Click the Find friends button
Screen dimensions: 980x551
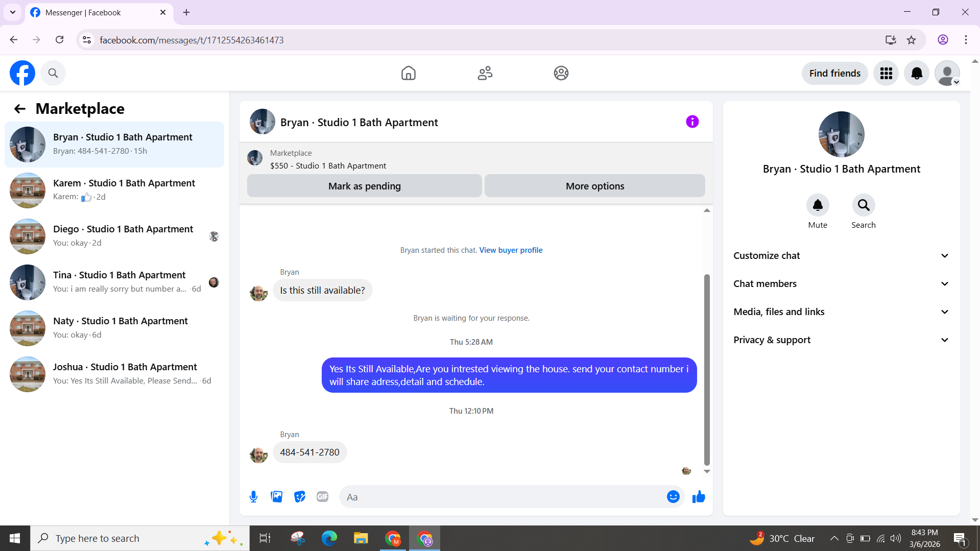click(834, 73)
